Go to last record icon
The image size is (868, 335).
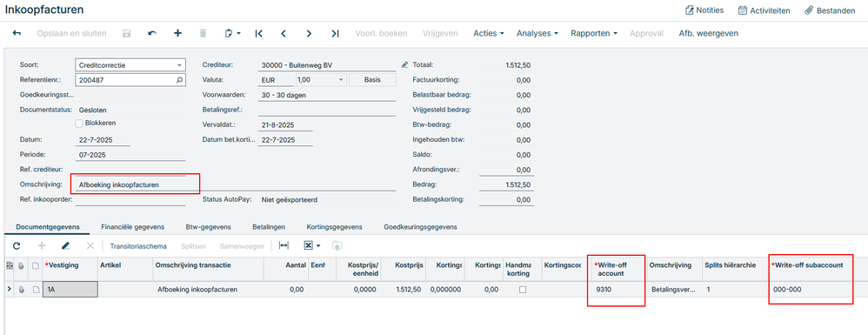pyautogui.click(x=334, y=33)
